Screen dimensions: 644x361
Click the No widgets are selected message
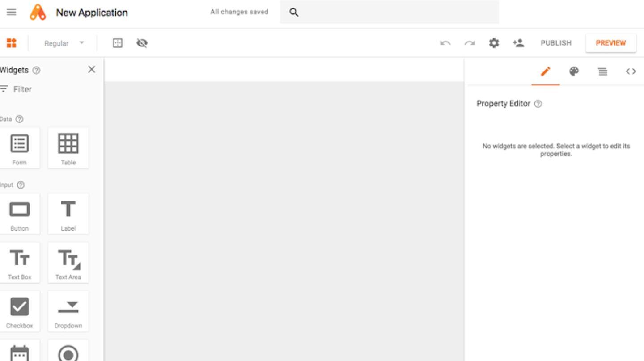point(556,150)
